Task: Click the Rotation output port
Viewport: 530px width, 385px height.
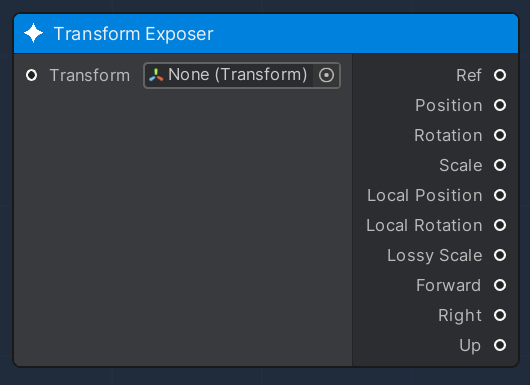Action: pyautogui.click(x=500, y=135)
